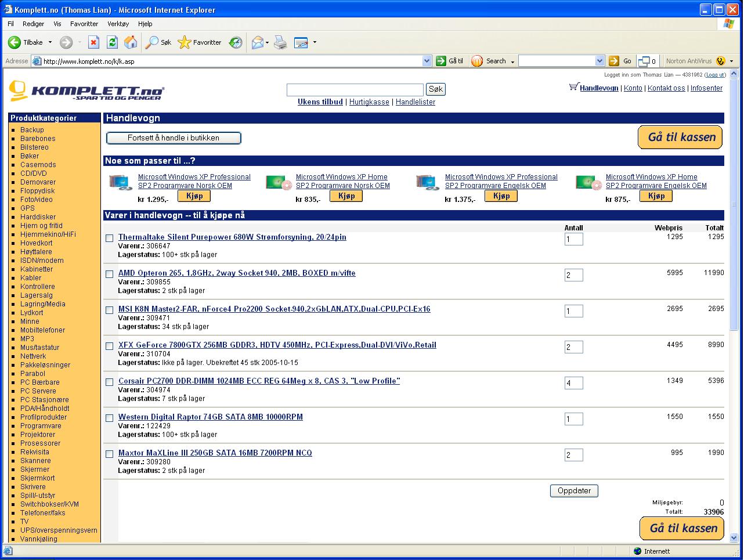Tick the checkbox for Corsair PC2700 DDR-DIMM
The width and height of the screenshot is (744, 560).
[x=109, y=382]
